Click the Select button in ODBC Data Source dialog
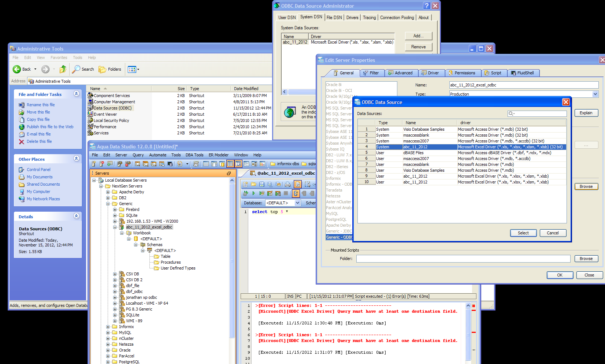605x364 pixels. [x=523, y=233]
